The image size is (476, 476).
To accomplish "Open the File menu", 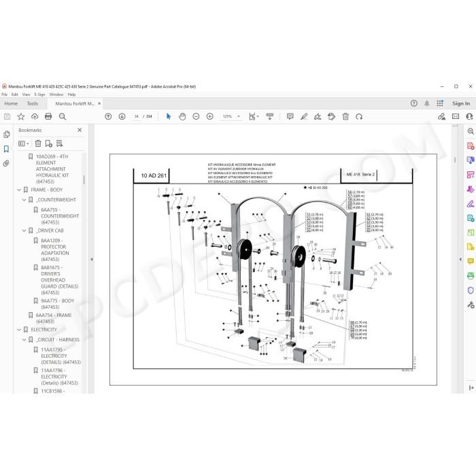I will (x=5, y=95).
